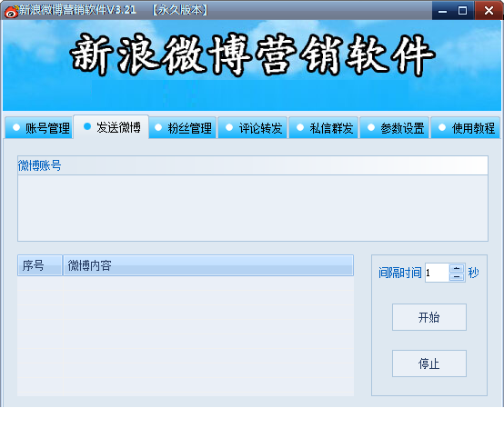504x428 pixels.
Task: Click the 停止 button
Action: tap(429, 363)
